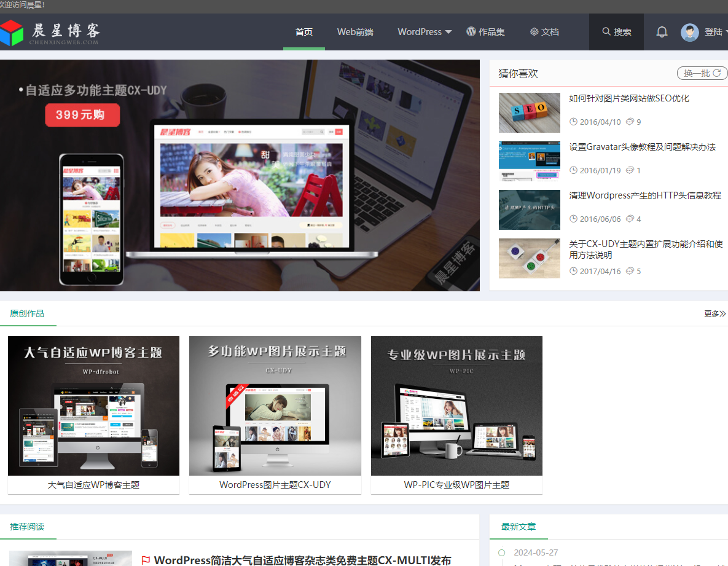
Task: Click the 晨星博客 cube logo
Action: click(11, 33)
